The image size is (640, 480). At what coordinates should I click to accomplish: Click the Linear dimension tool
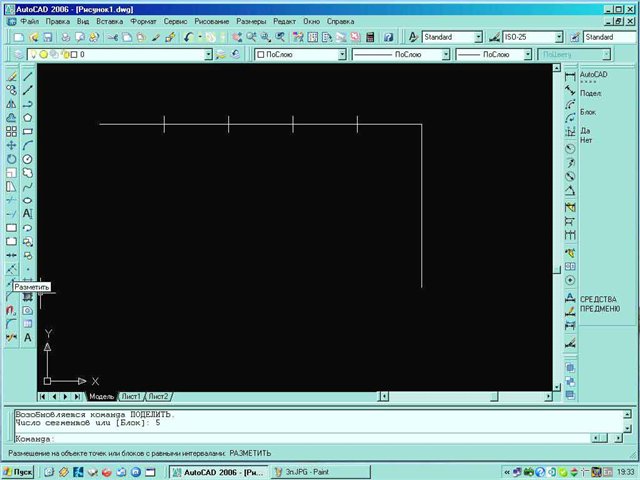[x=570, y=76]
